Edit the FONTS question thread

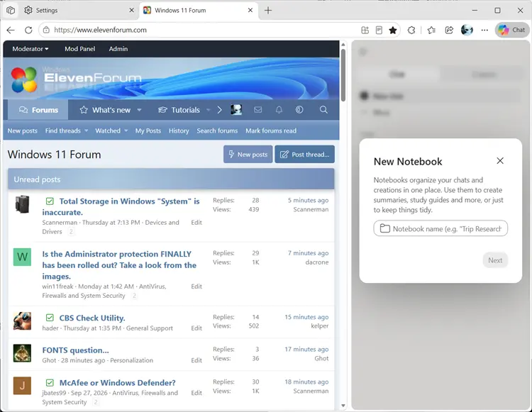(196, 360)
